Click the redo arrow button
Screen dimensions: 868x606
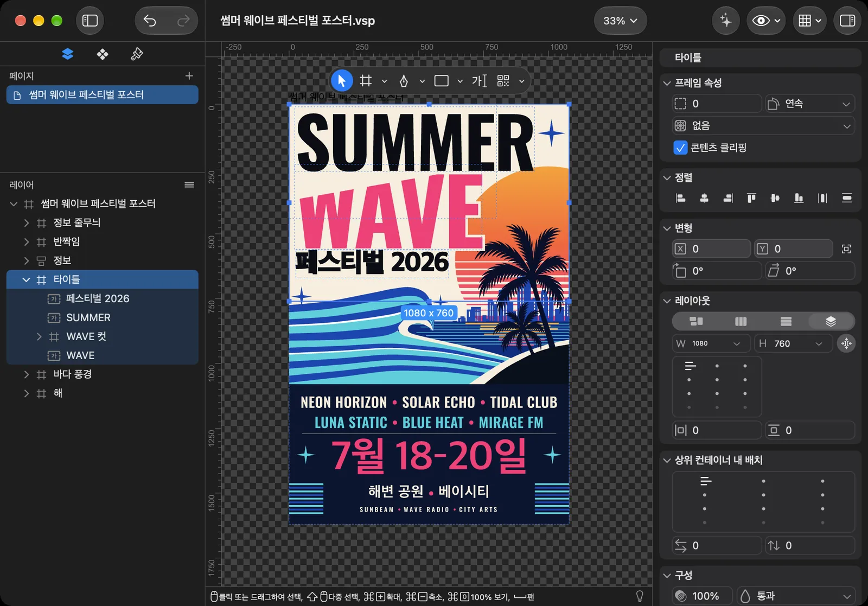[x=183, y=21]
